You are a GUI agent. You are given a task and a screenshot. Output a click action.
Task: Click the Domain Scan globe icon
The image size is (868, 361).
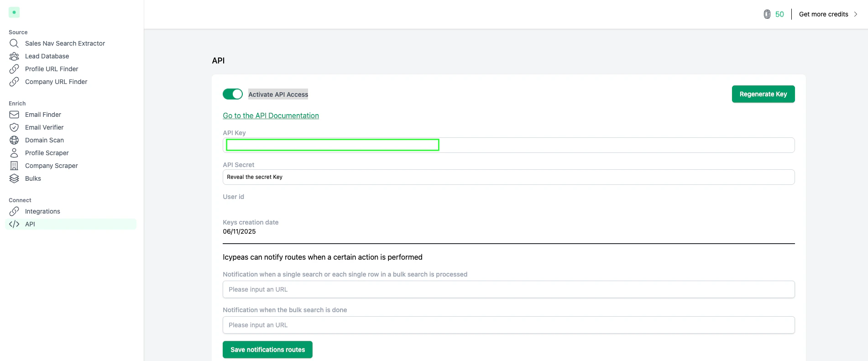tap(14, 140)
